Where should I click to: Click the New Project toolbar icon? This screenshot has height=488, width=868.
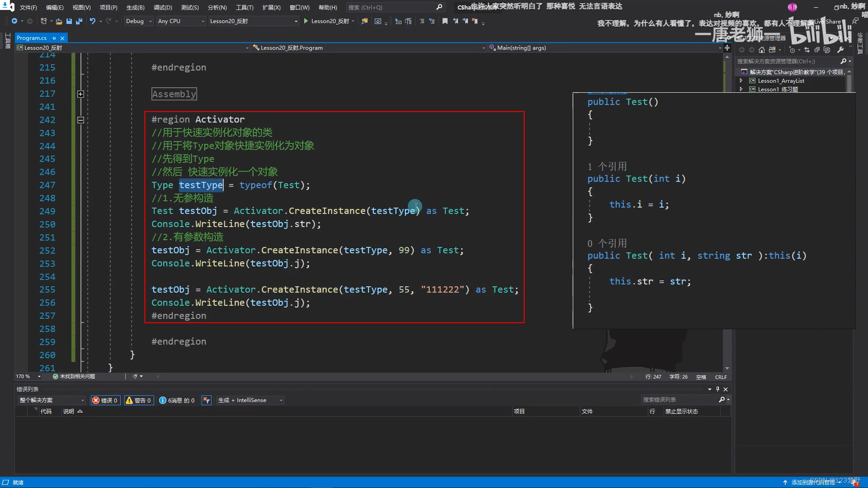pyautogui.click(x=43, y=21)
